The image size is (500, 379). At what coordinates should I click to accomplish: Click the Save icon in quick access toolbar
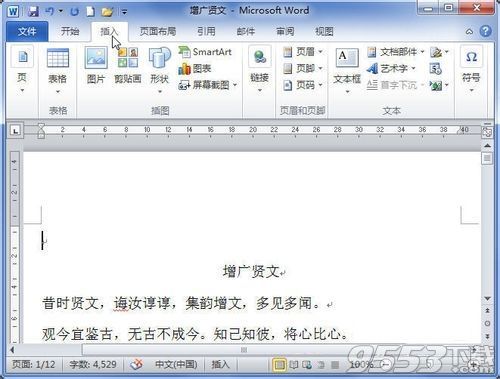(33, 12)
